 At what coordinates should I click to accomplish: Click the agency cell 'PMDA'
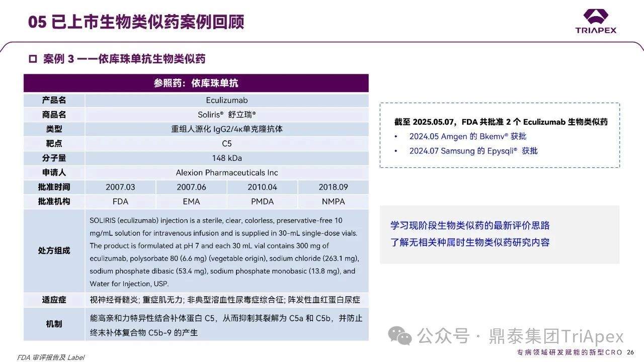pyautogui.click(x=262, y=202)
